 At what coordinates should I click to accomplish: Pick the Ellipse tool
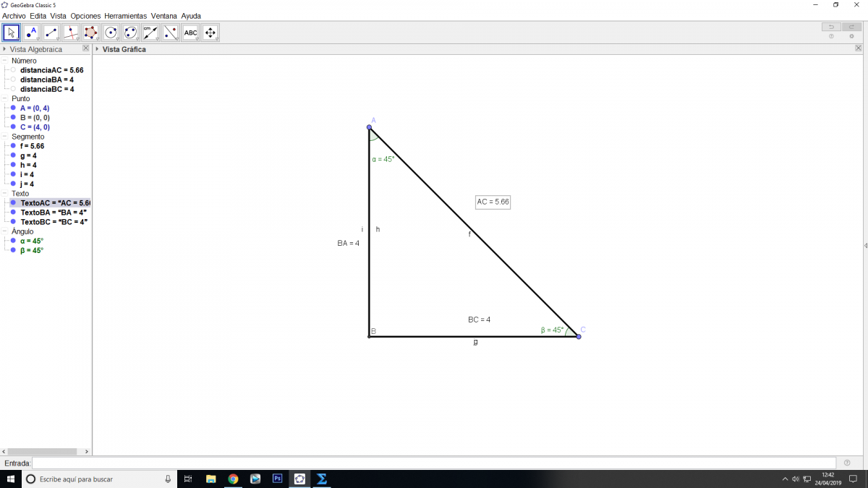click(x=130, y=33)
